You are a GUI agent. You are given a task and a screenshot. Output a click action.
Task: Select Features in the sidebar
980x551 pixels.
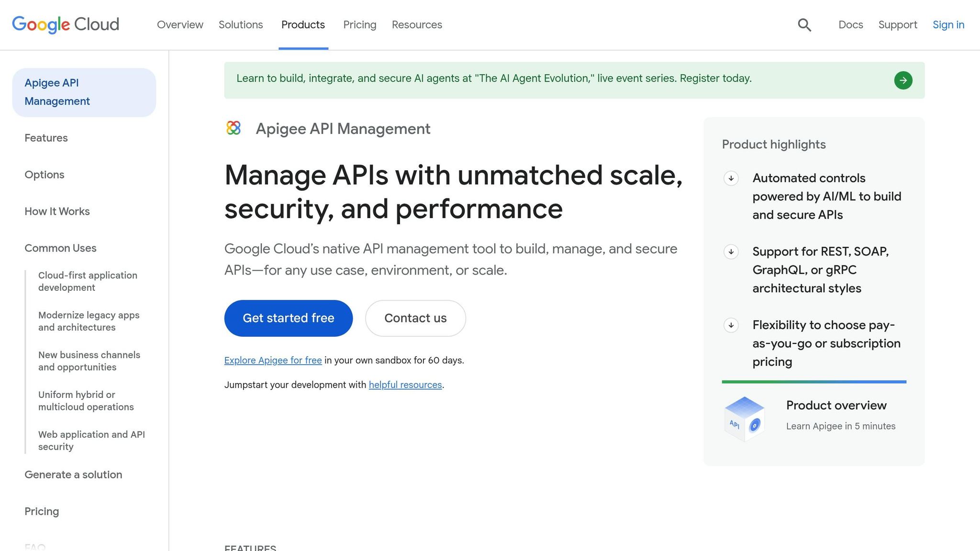tap(46, 138)
